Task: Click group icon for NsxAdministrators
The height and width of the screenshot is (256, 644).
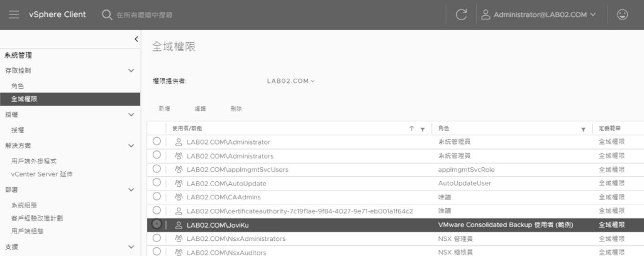Action: coord(178,239)
